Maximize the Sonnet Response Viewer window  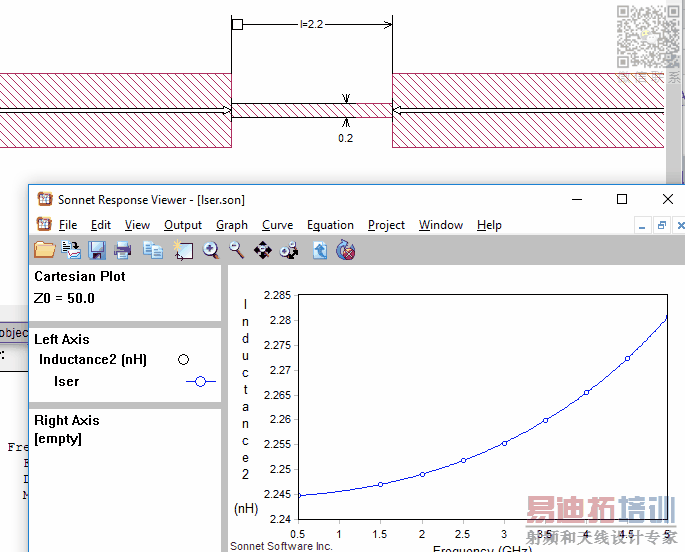click(x=622, y=199)
